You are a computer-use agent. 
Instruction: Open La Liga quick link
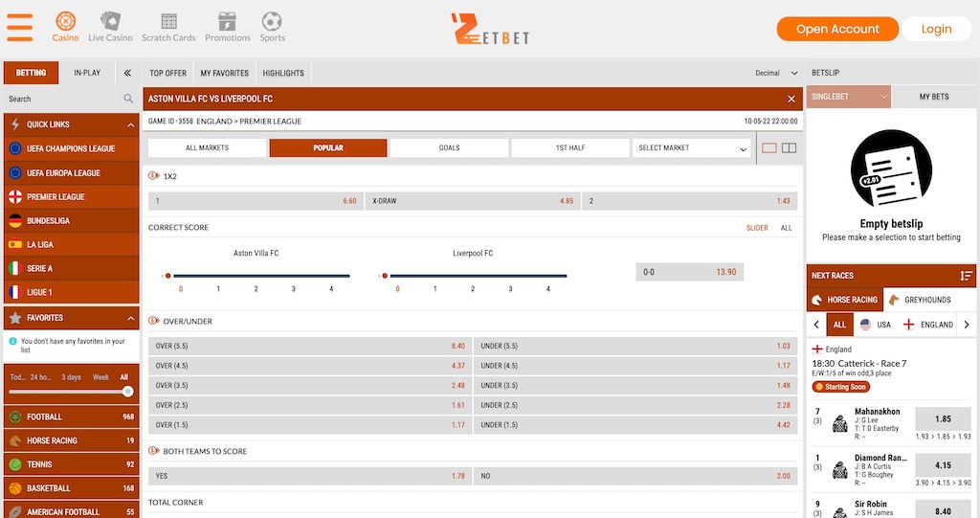[71, 244]
